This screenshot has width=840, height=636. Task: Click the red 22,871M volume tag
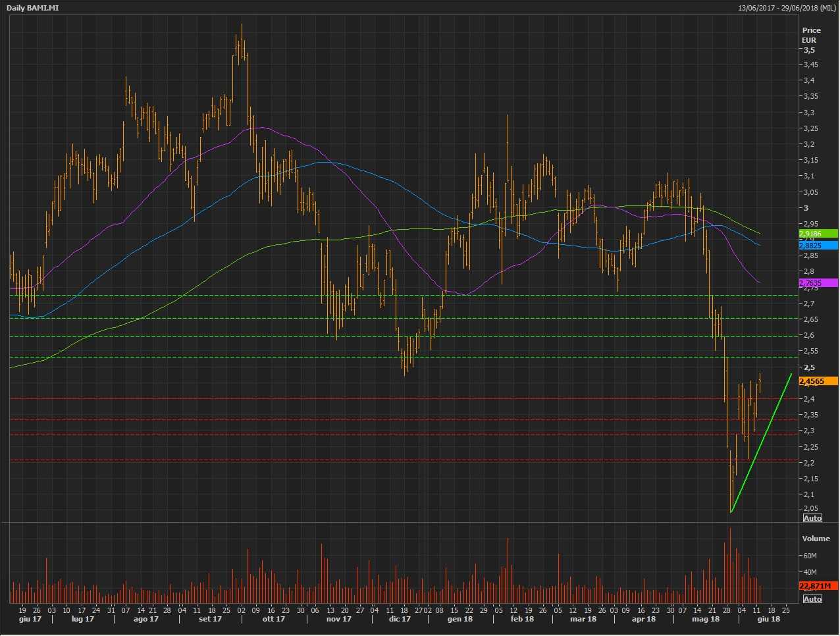click(x=818, y=586)
